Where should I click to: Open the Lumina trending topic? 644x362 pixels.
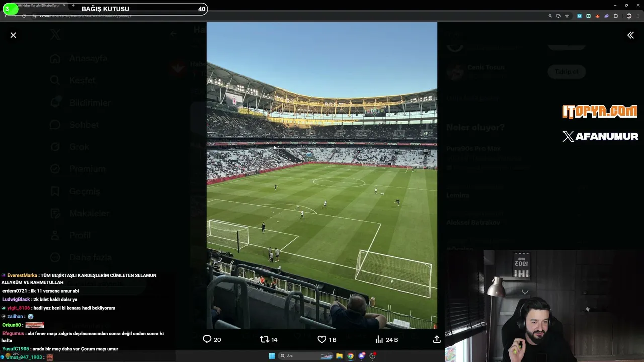click(x=458, y=195)
